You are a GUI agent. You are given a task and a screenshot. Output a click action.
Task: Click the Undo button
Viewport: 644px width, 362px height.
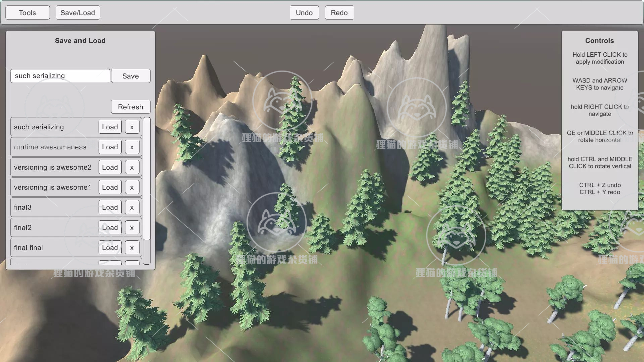tap(304, 13)
